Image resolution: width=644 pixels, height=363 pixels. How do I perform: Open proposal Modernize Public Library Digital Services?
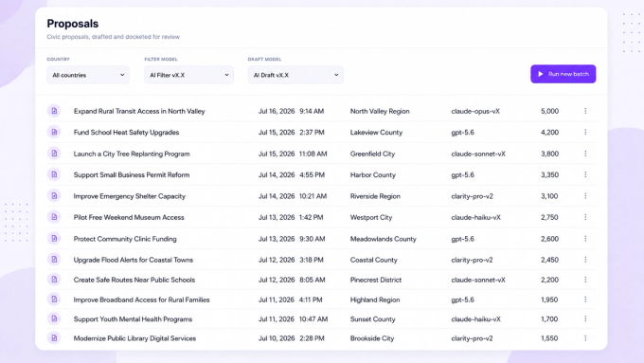[x=134, y=338]
